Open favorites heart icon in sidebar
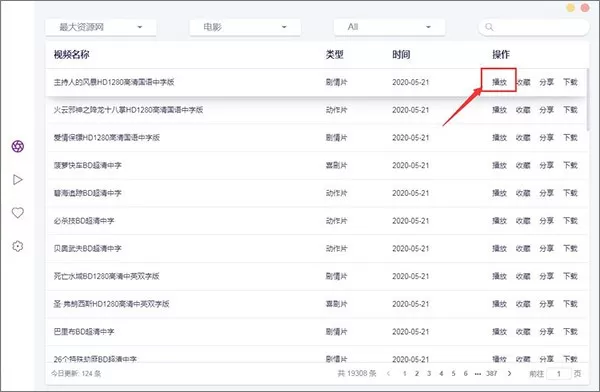 18,212
